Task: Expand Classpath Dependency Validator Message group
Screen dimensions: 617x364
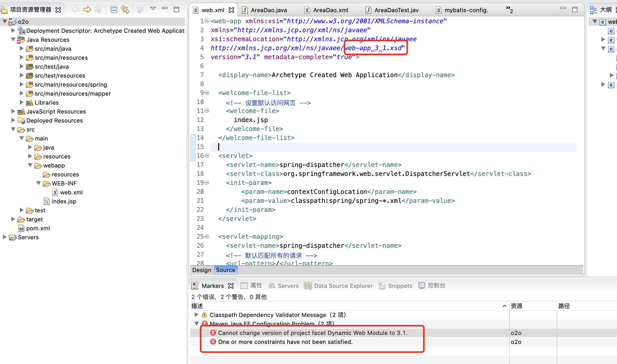Action: tap(196, 315)
